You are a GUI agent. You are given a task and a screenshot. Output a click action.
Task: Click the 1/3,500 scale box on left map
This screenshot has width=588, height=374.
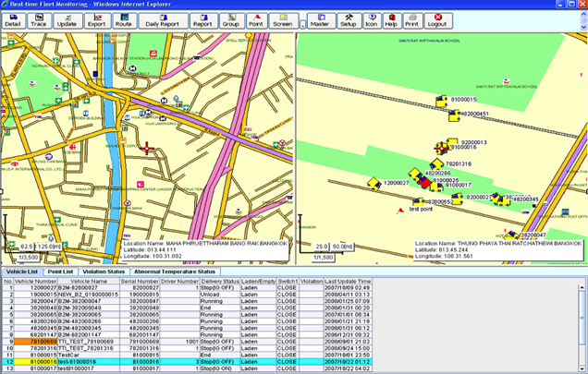pos(29,258)
